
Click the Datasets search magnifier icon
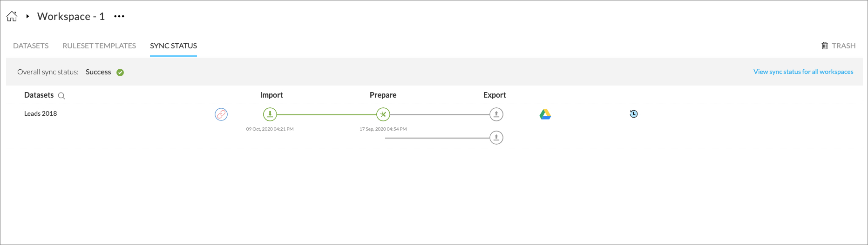pos(61,96)
